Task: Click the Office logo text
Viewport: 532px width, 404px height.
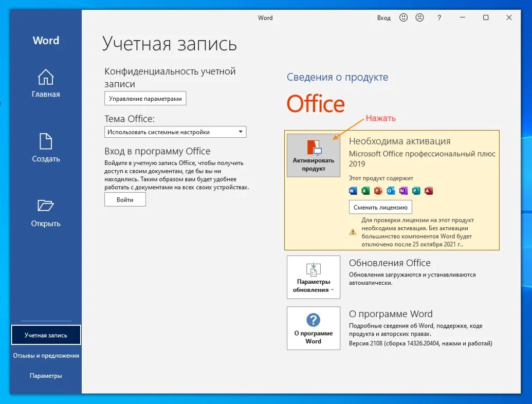Action: (316, 104)
